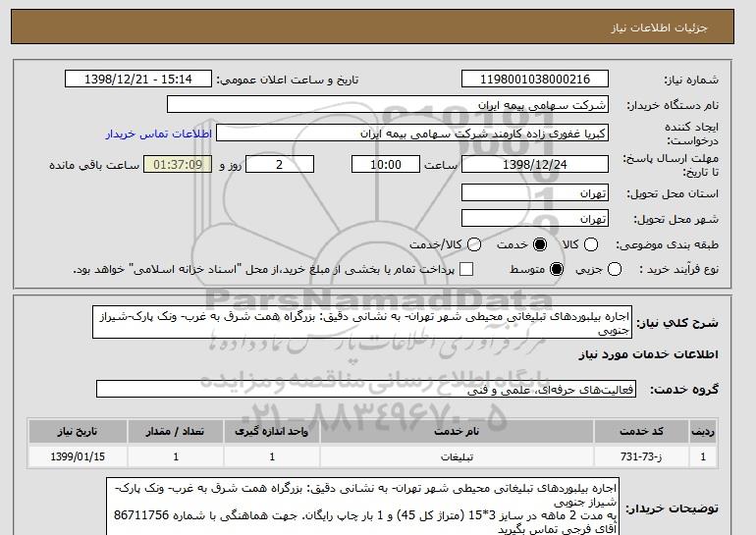This screenshot has height=535, width=756.
Task: Click service name cell تبلیغات
Action: point(457,456)
